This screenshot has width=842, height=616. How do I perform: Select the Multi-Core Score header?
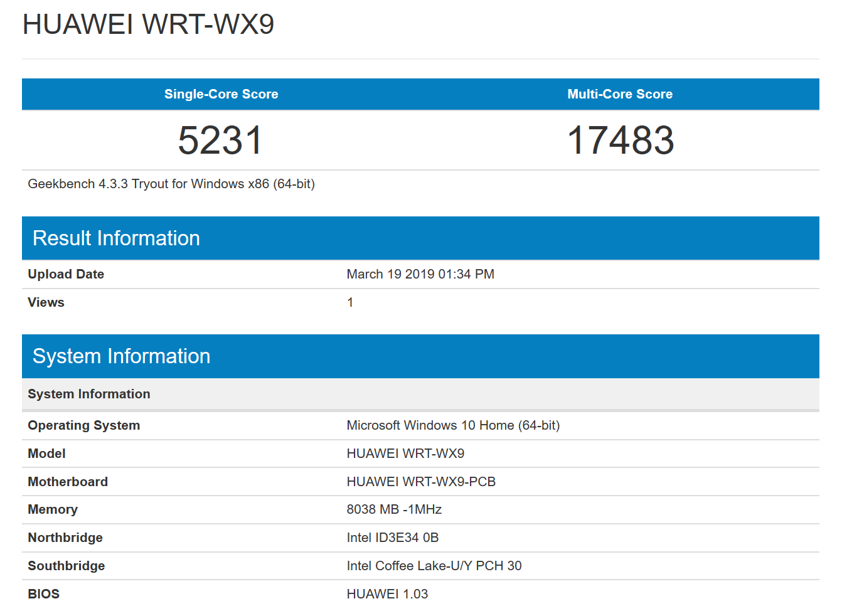click(619, 94)
